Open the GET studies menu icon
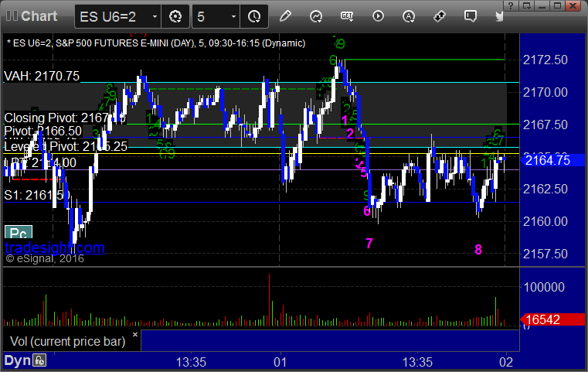Image resolution: width=588 pixels, height=372 pixels. pyautogui.click(x=347, y=16)
